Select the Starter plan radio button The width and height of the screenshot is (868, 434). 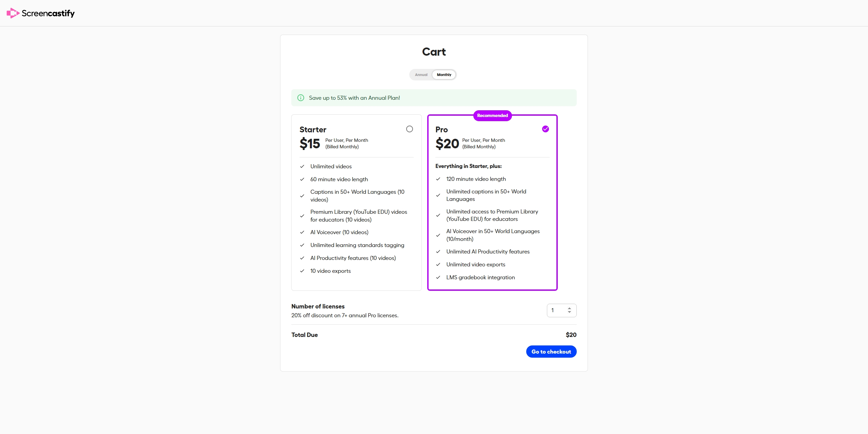410,129
